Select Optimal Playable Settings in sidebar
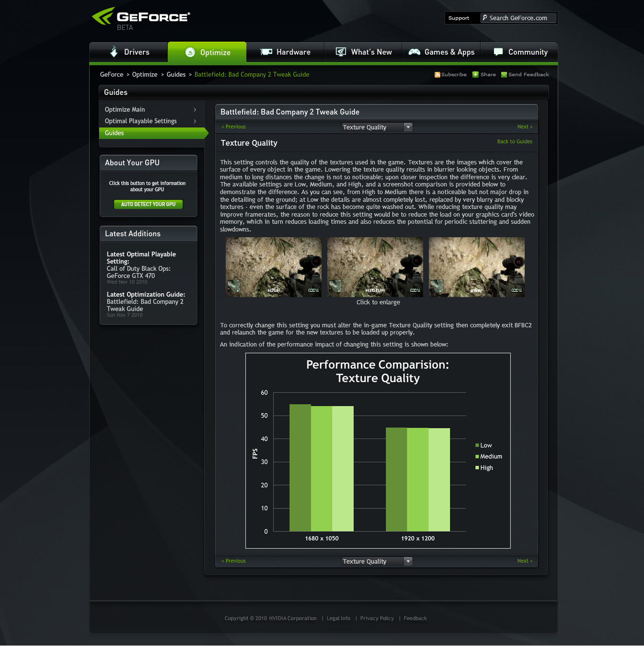 (x=140, y=121)
